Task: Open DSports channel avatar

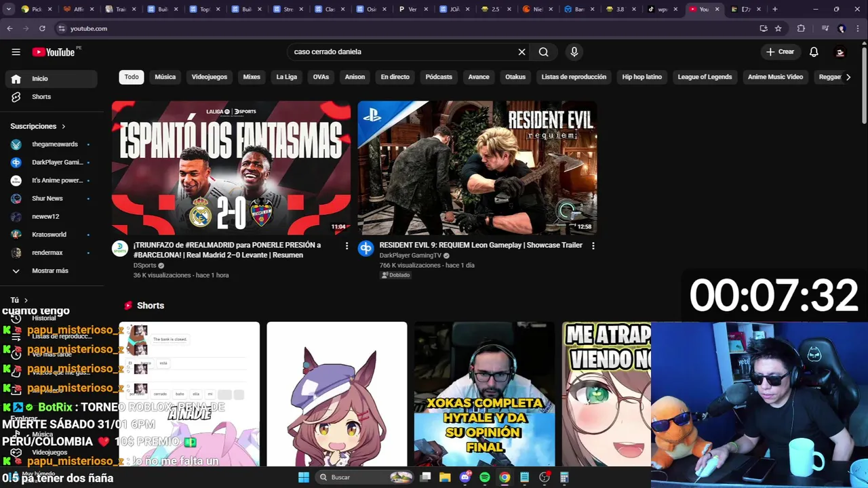Action: (x=120, y=248)
